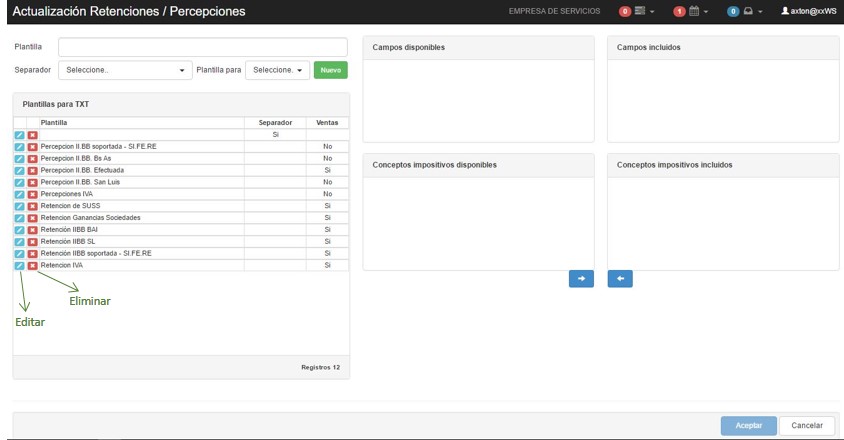Edit the Retencion IVA template
This screenshot has height=440, width=844.
pyautogui.click(x=19, y=266)
